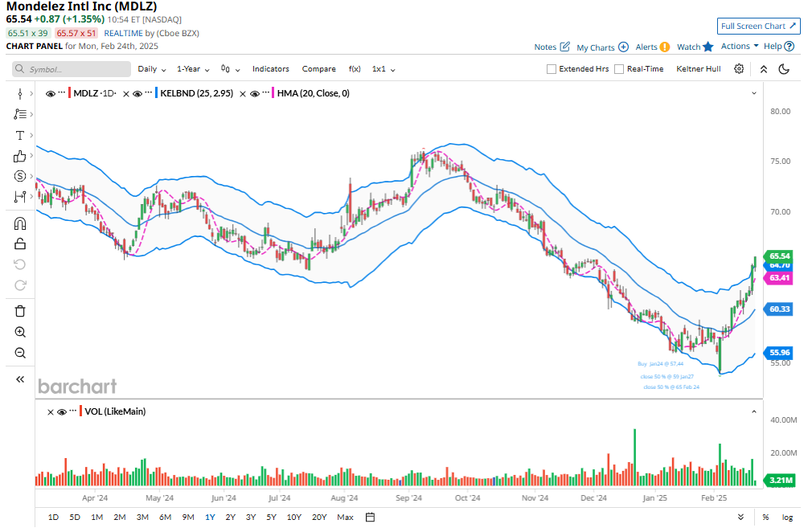This screenshot has height=532, width=808.
Task: Open chart settings gear icon
Action: coord(739,69)
